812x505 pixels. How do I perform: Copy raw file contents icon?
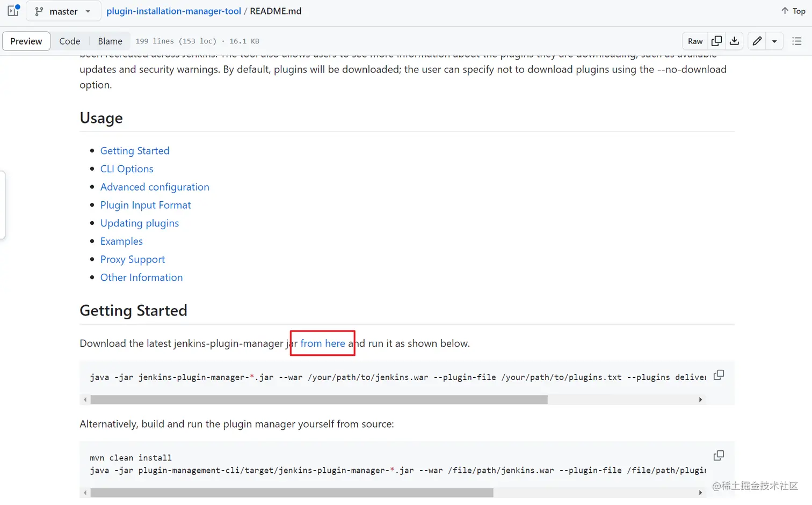point(716,41)
